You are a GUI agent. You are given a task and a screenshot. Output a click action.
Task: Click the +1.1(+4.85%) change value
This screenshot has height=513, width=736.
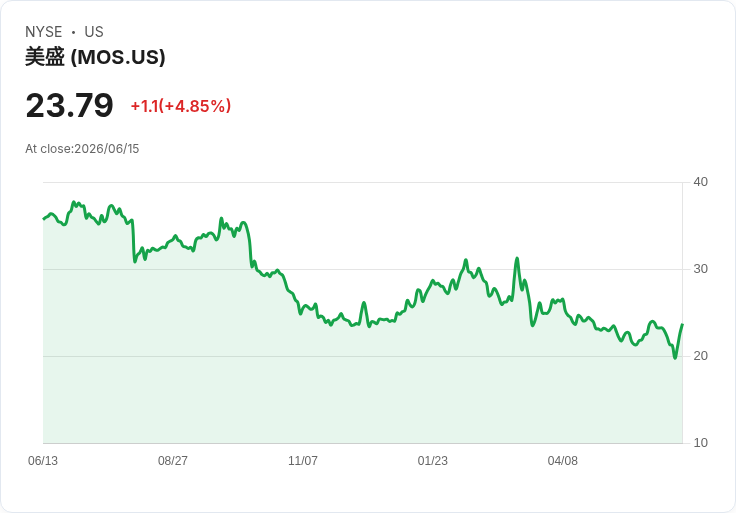(x=181, y=106)
